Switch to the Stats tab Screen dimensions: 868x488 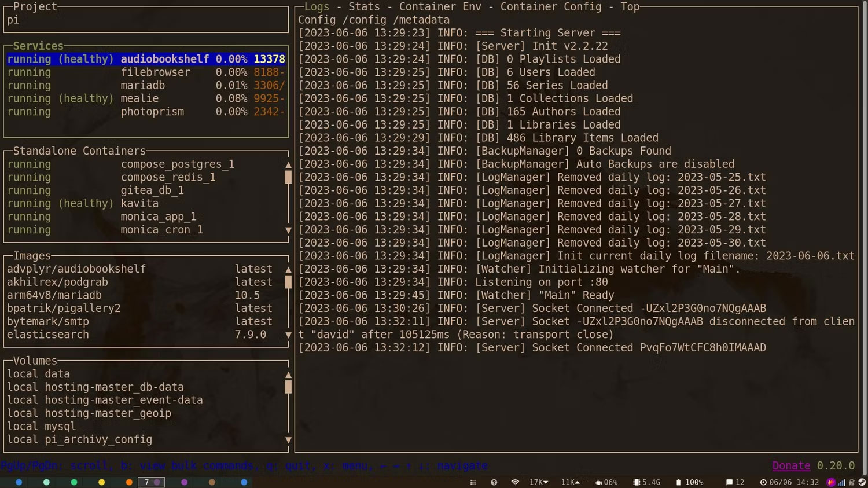pyautogui.click(x=364, y=7)
